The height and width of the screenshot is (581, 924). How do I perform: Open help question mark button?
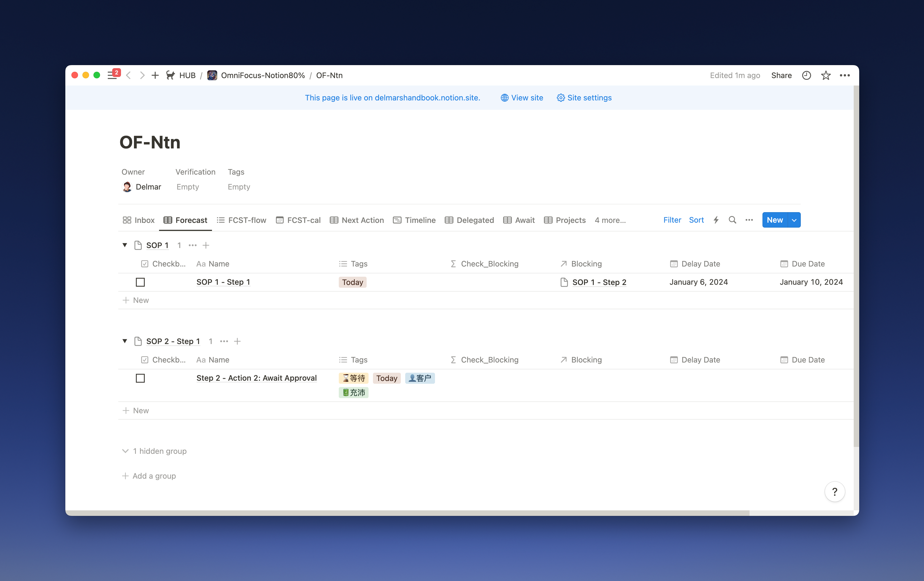coord(835,492)
